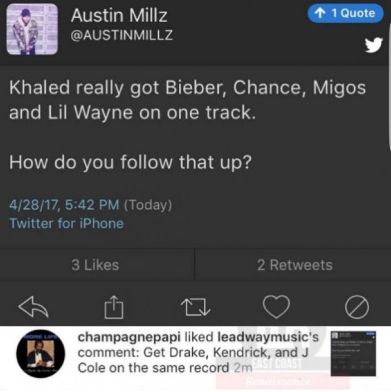This screenshot has height=392, width=391.
Task: Open champagnepapi's profile avatar
Action: point(41,354)
